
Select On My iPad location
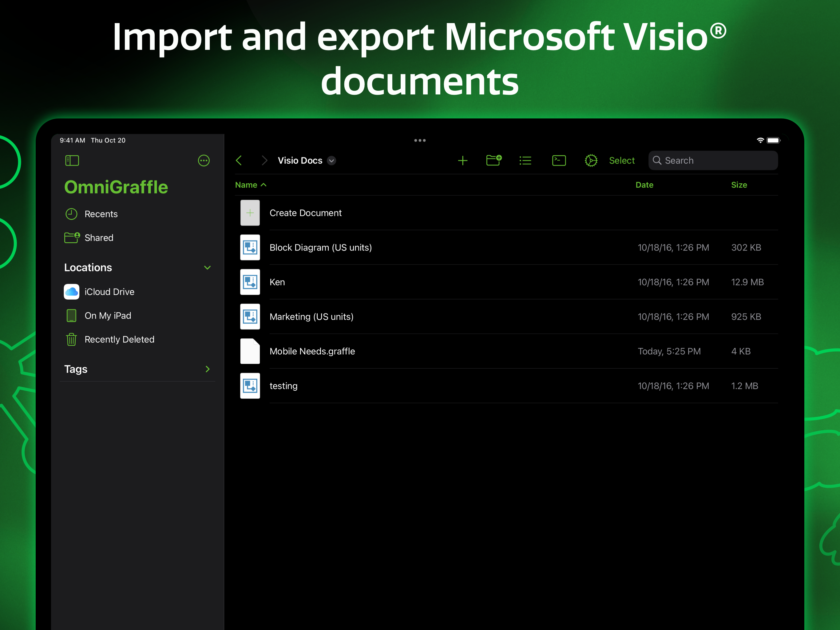(x=108, y=315)
